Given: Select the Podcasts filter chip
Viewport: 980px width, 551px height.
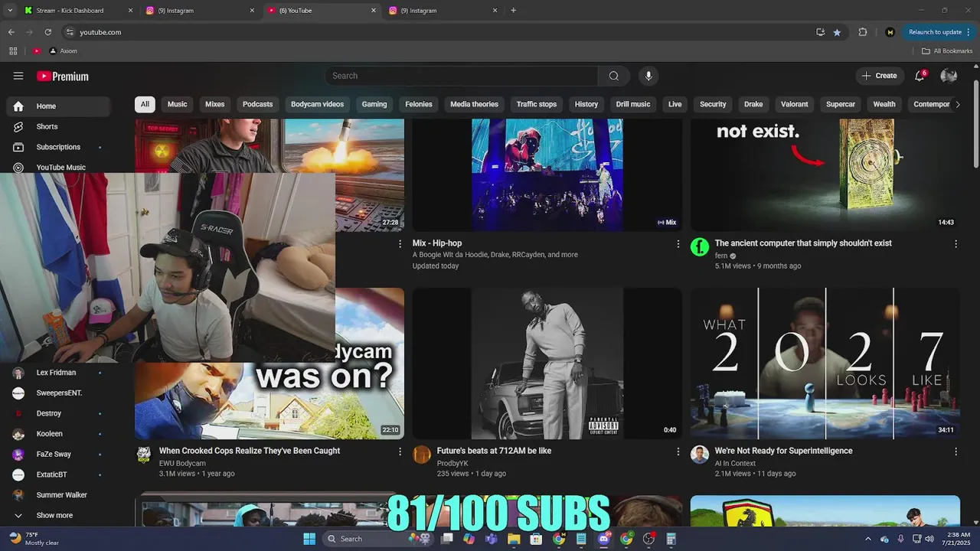Looking at the screenshot, I should click(257, 104).
